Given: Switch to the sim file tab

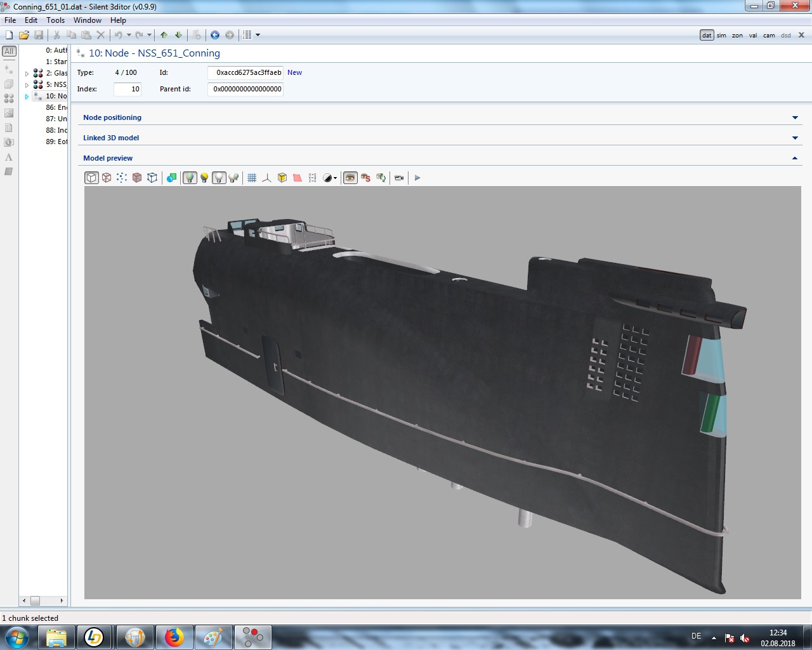Looking at the screenshot, I should [721, 36].
